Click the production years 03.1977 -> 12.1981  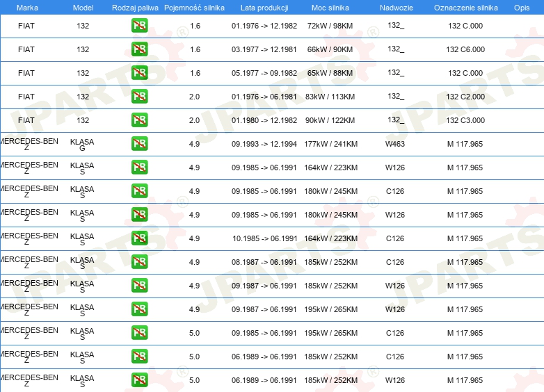tap(264, 49)
